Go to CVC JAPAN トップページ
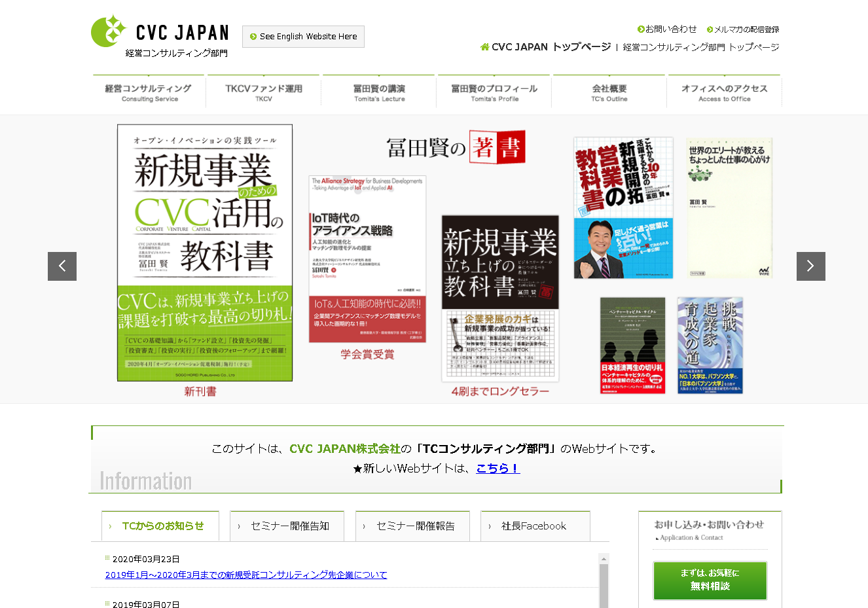The height and width of the screenshot is (608, 868). 551,47
